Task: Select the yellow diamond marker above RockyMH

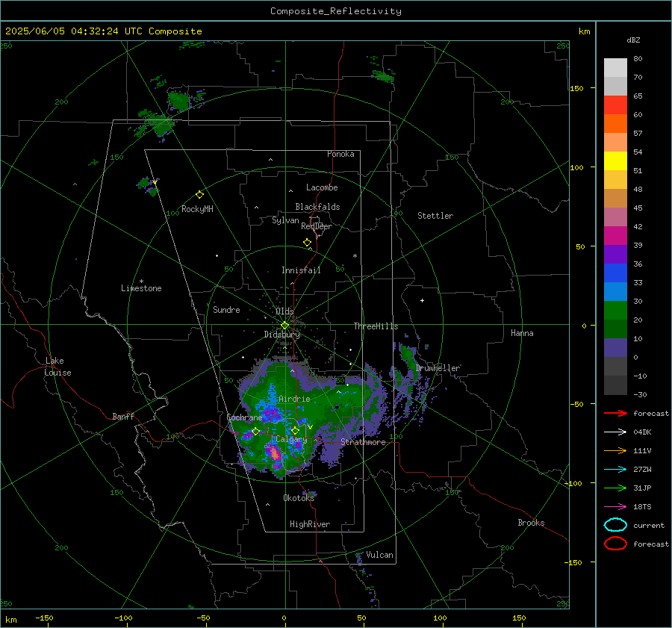Action: [x=199, y=195]
